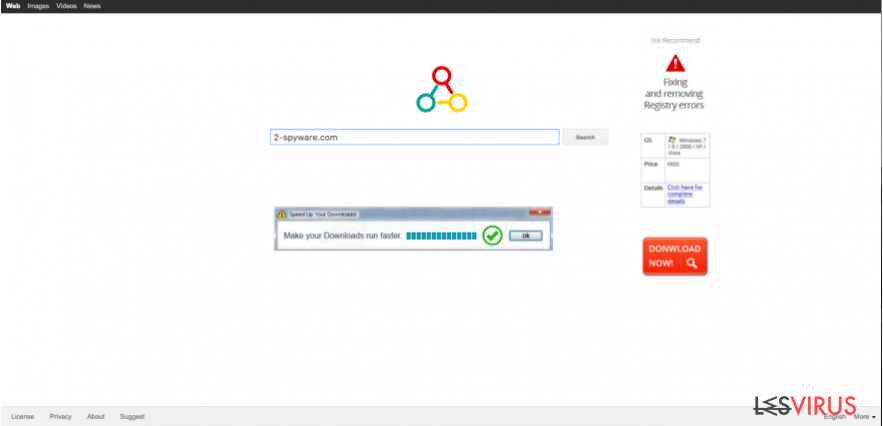Click the green checkmark icon in popup
Viewport: 883px width, 426px height.
(x=492, y=236)
